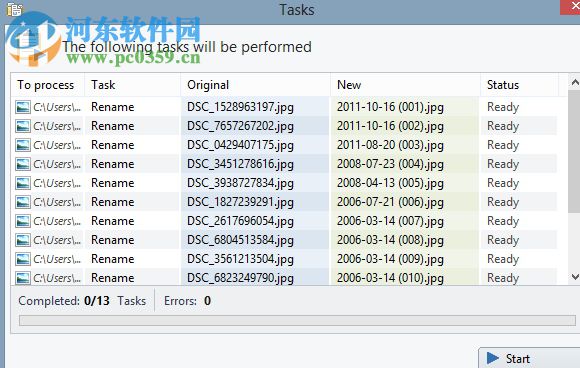Click Rename task cell for DSC_3451278616.jpg
Screen dimensions: 580x368
pyautogui.click(x=113, y=164)
